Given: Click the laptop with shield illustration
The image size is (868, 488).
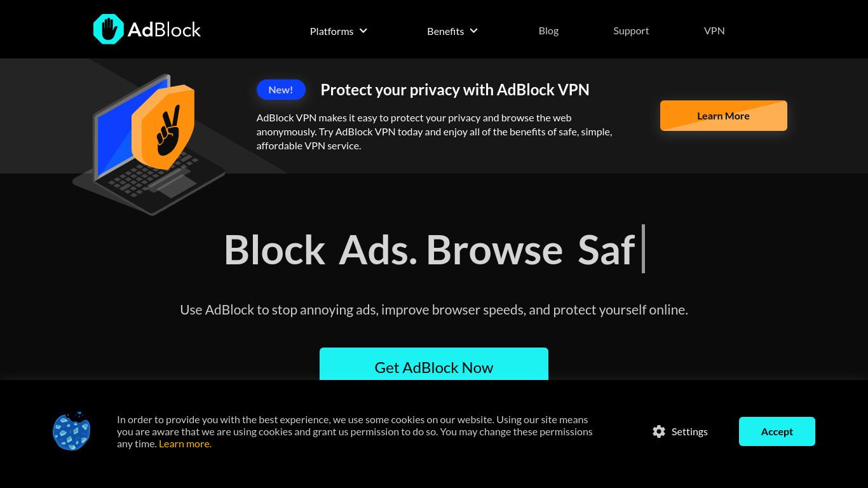Looking at the screenshot, I should click(149, 145).
